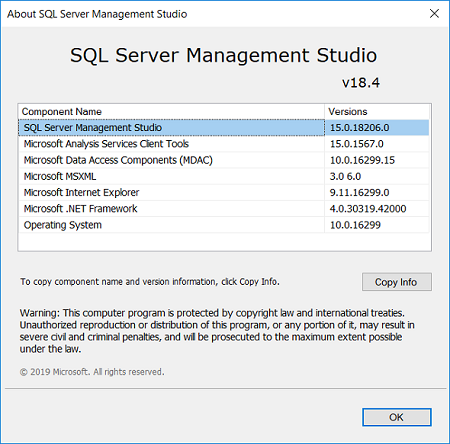
Task: Click version value 9.11.16299.0
Action: pos(360,193)
